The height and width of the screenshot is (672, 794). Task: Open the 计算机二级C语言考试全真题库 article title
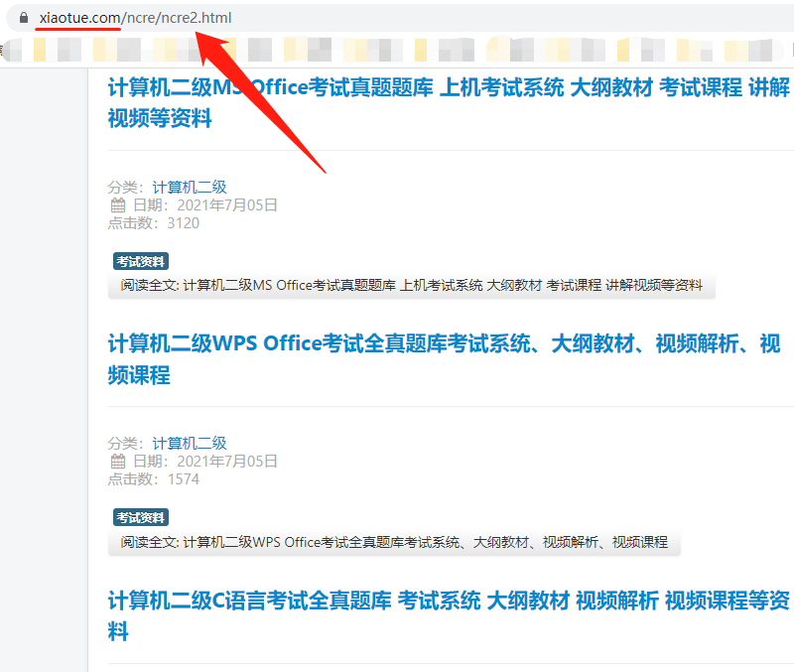(449, 615)
